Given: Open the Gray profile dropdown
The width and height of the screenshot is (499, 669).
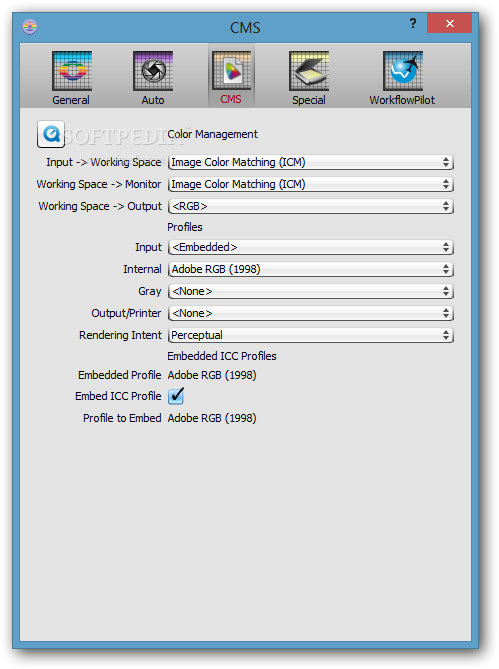Looking at the screenshot, I should pos(311,291).
